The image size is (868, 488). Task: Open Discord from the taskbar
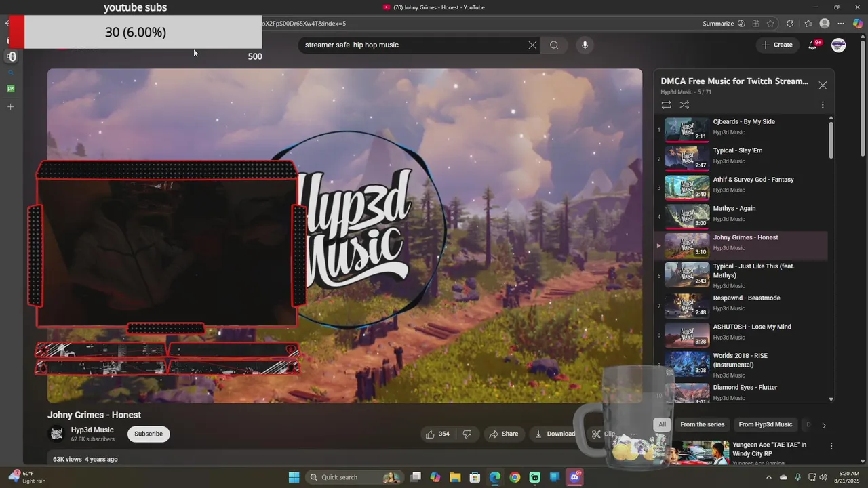tap(575, 477)
